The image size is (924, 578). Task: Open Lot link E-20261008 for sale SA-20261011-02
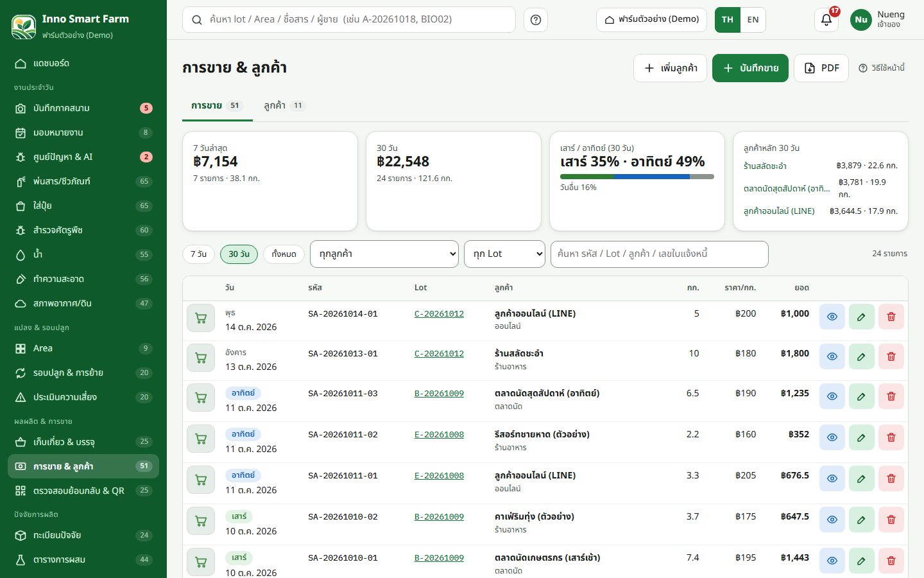(439, 435)
